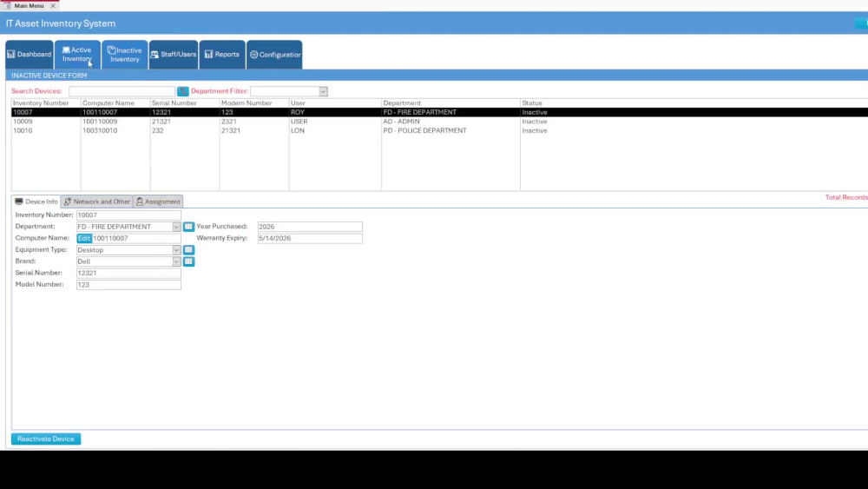868x489 pixels.
Task: Close the Main Menu tab
Action: coord(53,5)
